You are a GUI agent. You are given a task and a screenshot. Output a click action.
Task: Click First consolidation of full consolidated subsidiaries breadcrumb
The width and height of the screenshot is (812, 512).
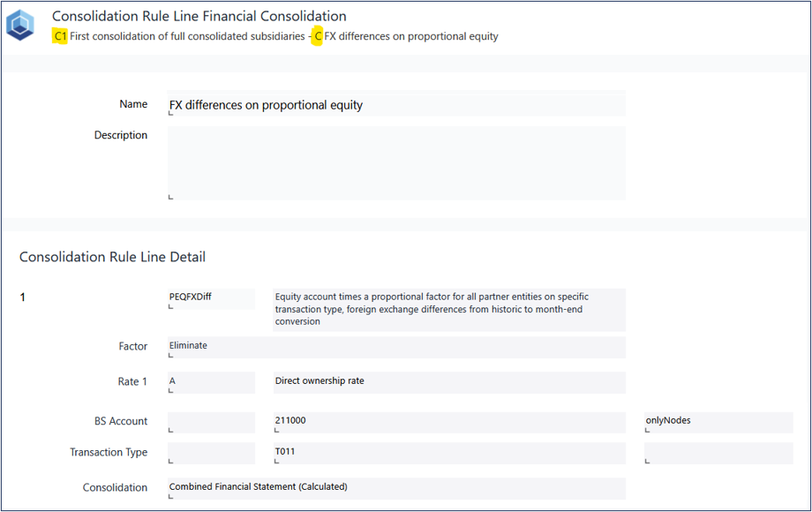point(181,36)
